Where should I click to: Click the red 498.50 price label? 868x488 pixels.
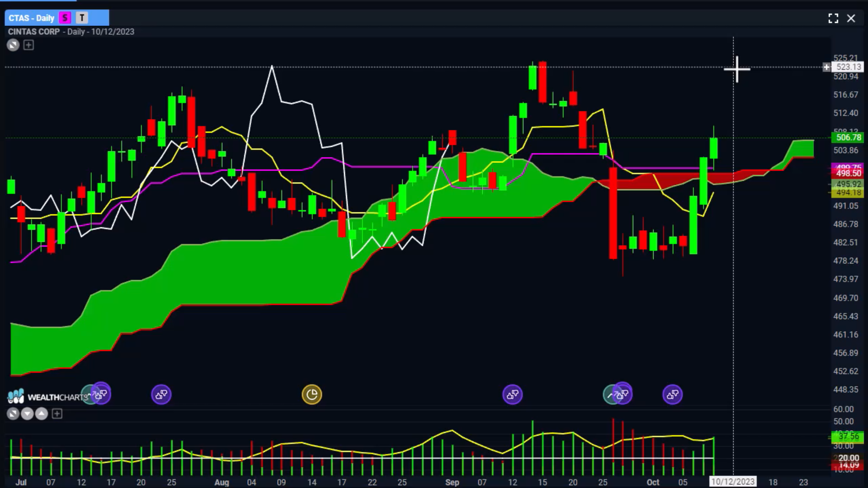click(x=848, y=174)
